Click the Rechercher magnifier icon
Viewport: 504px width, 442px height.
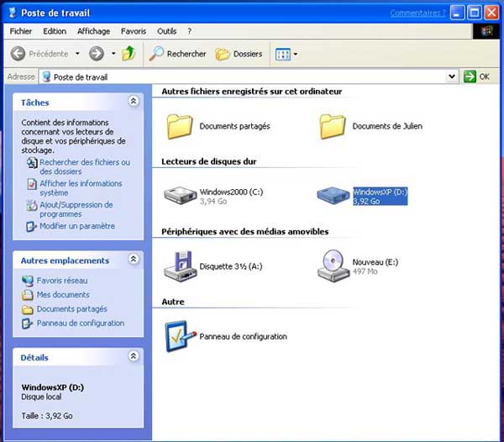click(x=156, y=54)
